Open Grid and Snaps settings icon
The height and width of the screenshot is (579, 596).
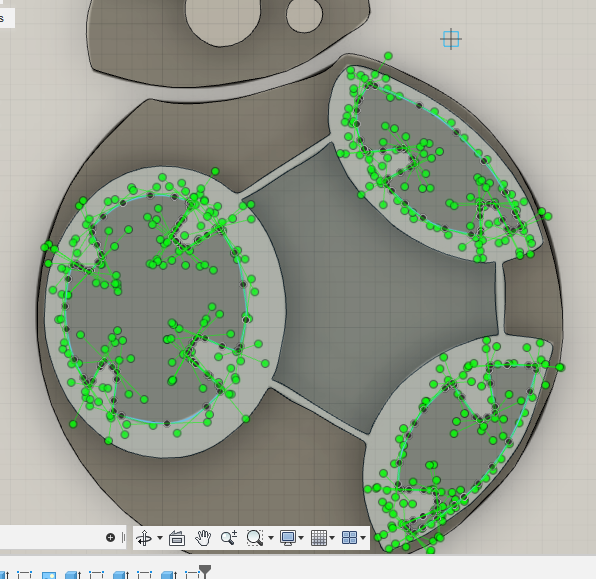tap(319, 538)
